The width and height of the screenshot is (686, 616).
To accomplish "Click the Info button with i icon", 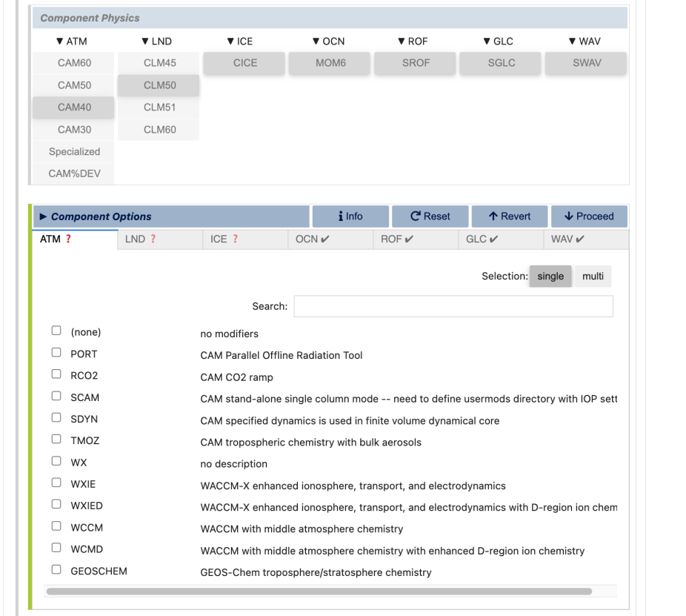I will pyautogui.click(x=350, y=216).
